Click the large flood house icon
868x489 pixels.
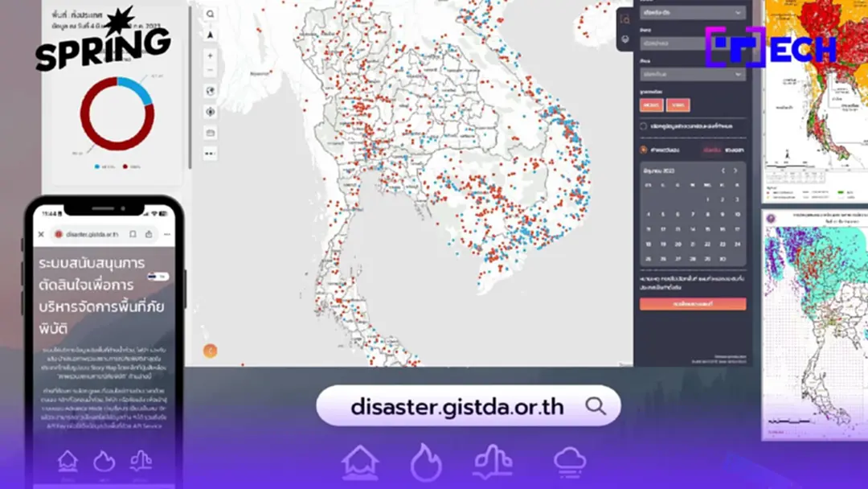tap(360, 462)
